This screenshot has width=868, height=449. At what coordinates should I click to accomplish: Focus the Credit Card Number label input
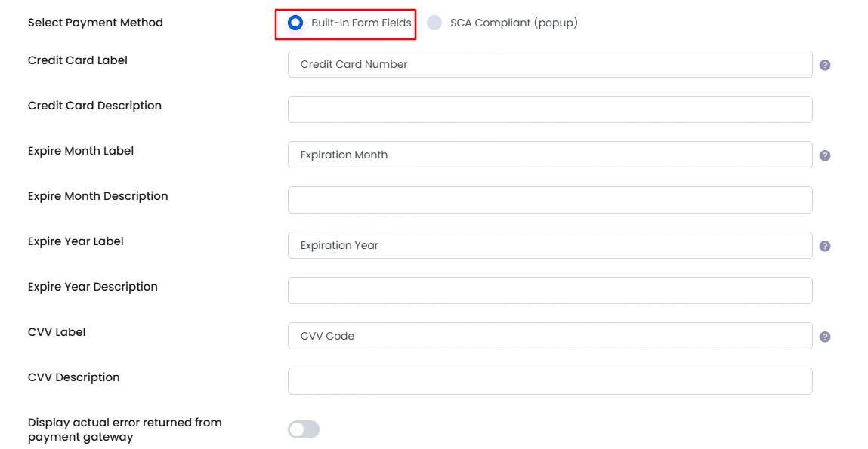(x=550, y=64)
